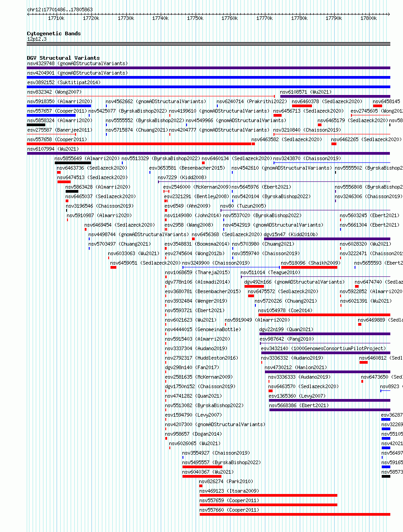Viewport: 403px width, 532px height.
Task: Open nsv2792317 Huddleston2016 variant
Action: (x=201, y=358)
